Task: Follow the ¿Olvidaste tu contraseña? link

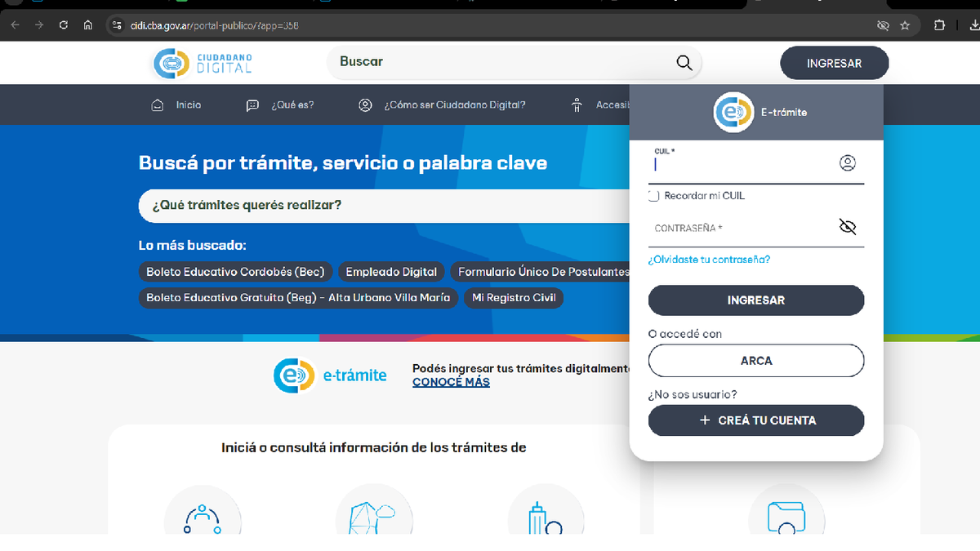Action: (709, 260)
